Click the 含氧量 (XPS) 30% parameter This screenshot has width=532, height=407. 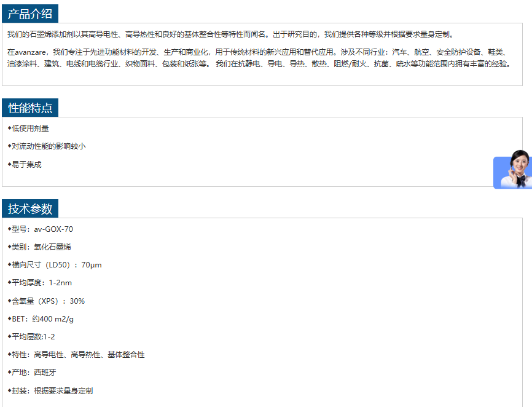48,301
